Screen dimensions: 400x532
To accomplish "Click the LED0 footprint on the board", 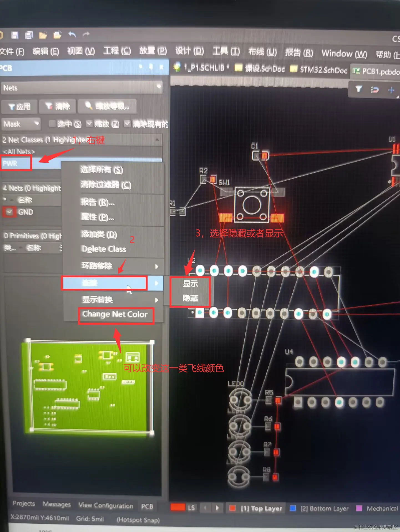I will tap(240, 400).
